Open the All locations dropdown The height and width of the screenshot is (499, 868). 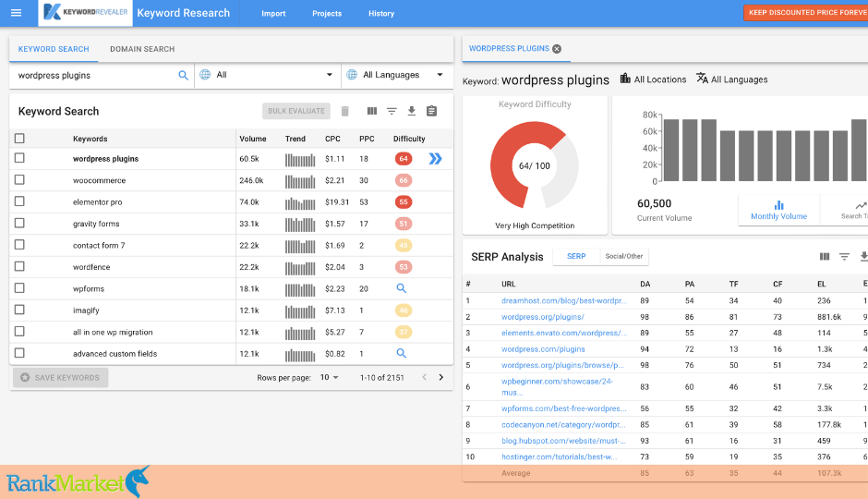pos(268,75)
